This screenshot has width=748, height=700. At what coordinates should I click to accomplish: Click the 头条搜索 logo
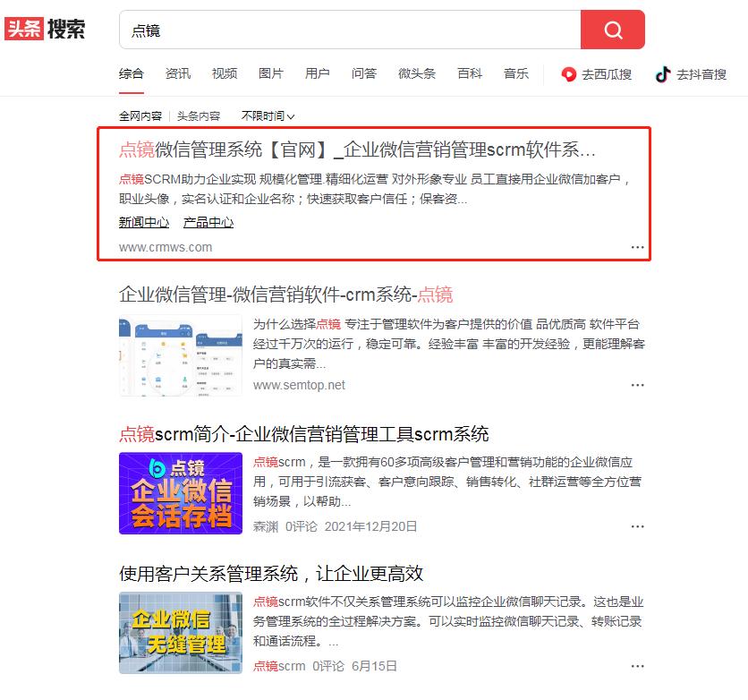tap(45, 30)
